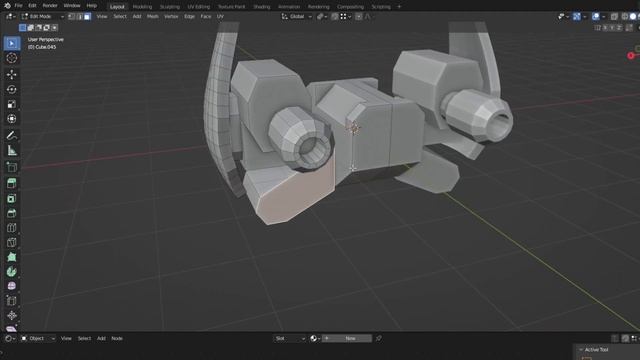The image size is (640, 360).
Task: Set selection mode to subtract
Action: point(38,28)
